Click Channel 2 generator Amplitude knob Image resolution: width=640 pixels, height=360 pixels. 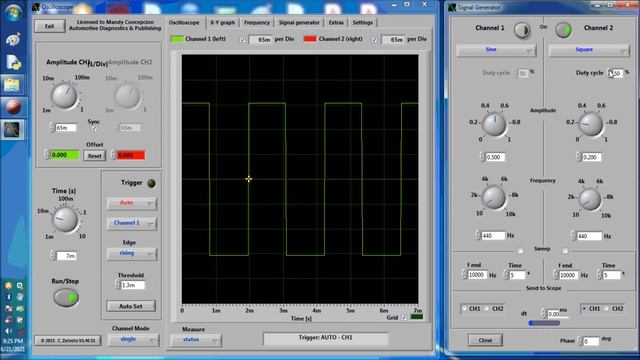click(591, 124)
